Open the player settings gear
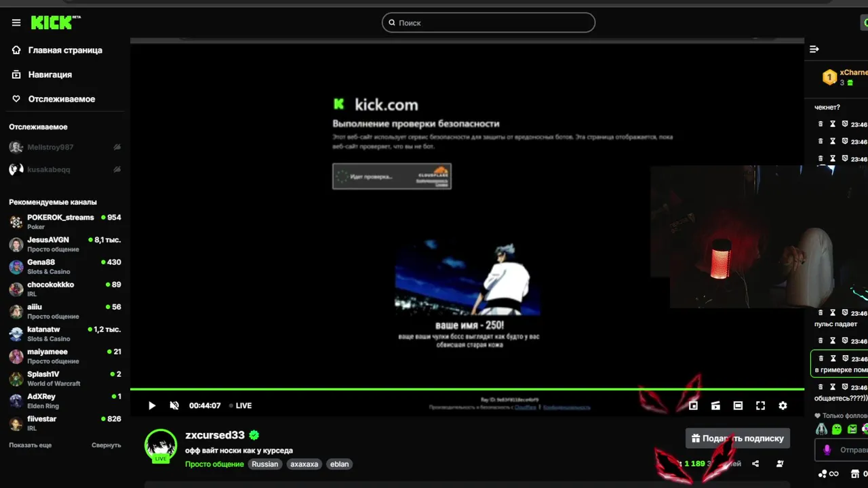This screenshot has height=488, width=868. click(783, 405)
